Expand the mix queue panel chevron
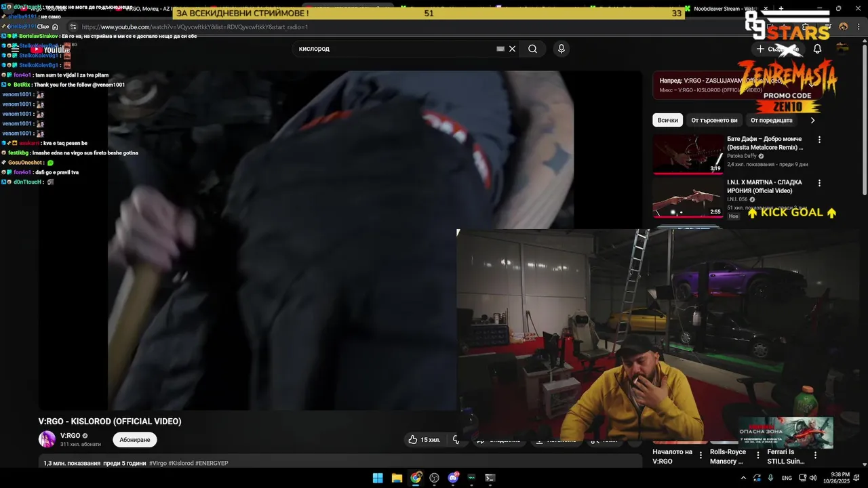The width and height of the screenshot is (868, 488). (x=813, y=85)
